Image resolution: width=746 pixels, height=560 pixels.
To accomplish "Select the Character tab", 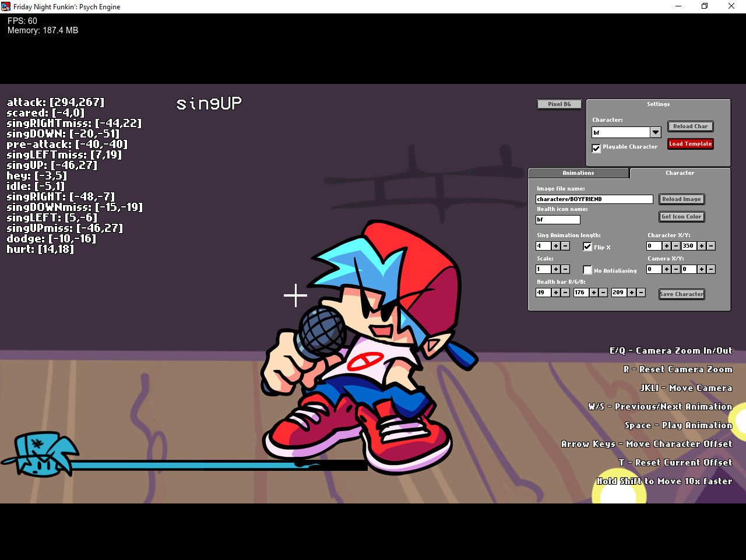I will (x=680, y=172).
